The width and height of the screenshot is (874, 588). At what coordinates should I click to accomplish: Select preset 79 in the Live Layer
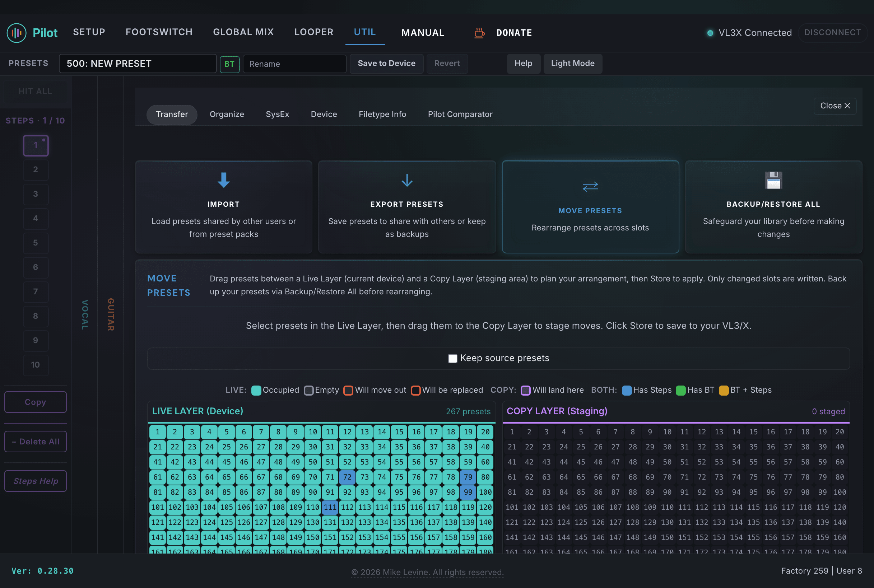[468, 477]
